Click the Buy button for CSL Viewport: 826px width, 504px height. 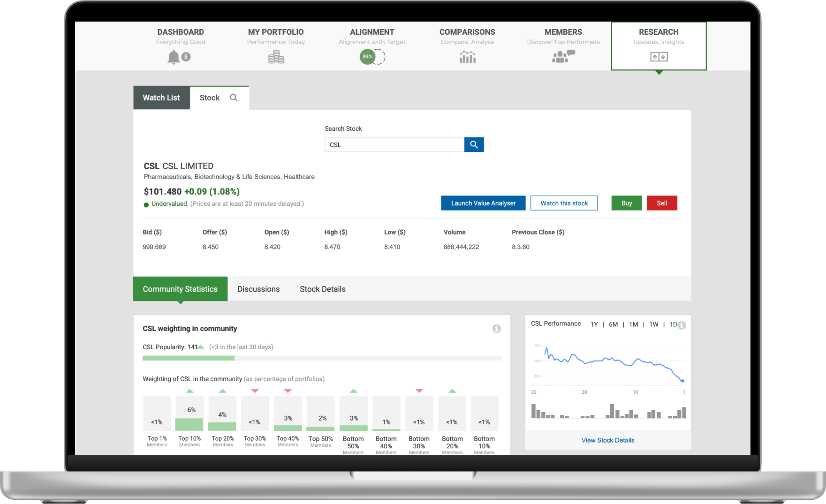point(626,203)
